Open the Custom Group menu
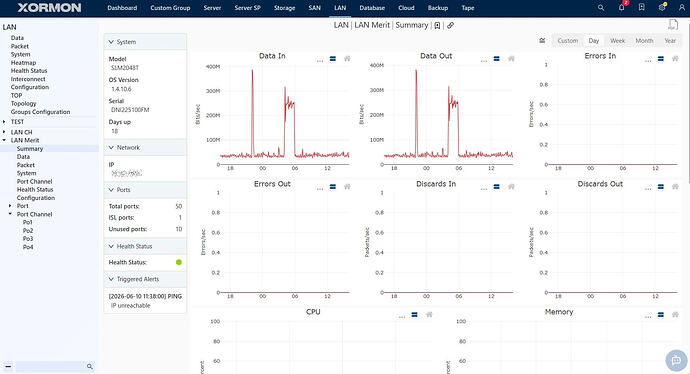The image size is (690, 374). [170, 8]
